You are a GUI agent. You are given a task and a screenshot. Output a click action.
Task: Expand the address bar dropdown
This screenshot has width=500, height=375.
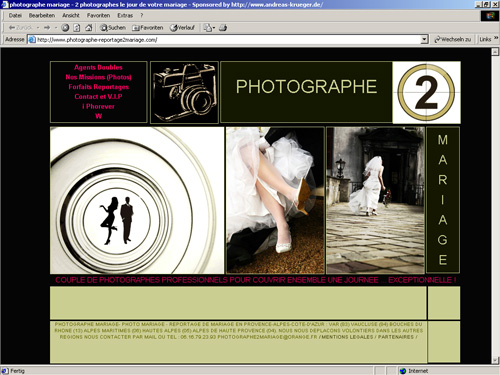pyautogui.click(x=424, y=39)
